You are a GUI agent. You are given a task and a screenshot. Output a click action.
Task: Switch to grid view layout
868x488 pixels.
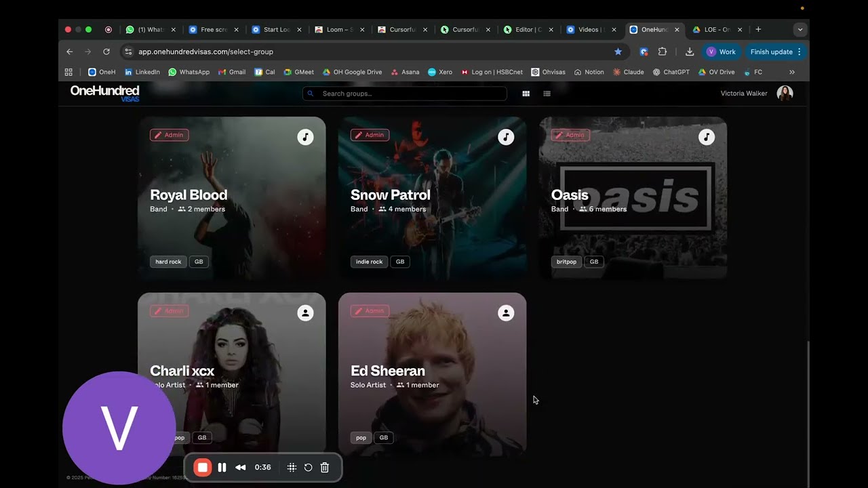[x=526, y=94]
